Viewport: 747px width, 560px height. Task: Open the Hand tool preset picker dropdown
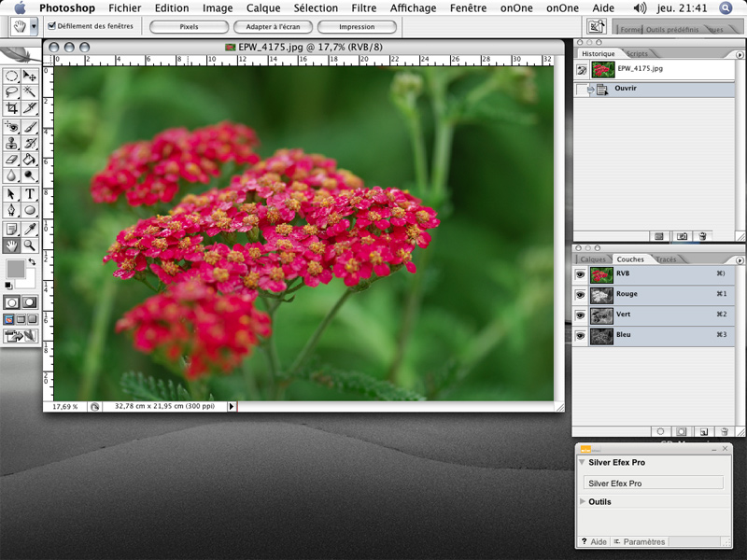point(34,27)
